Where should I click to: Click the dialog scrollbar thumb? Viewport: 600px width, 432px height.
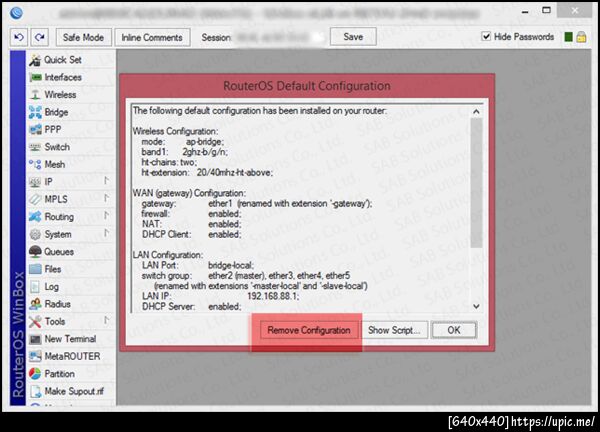tap(476, 183)
